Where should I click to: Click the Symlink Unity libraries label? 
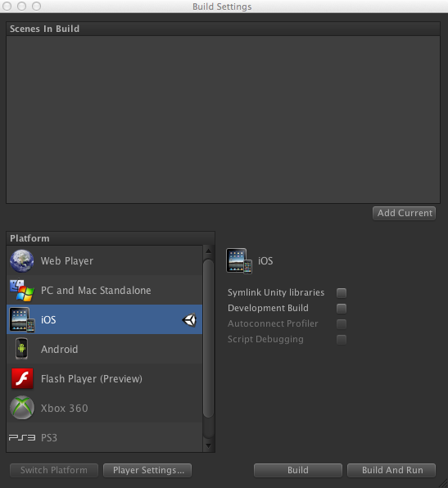(276, 292)
